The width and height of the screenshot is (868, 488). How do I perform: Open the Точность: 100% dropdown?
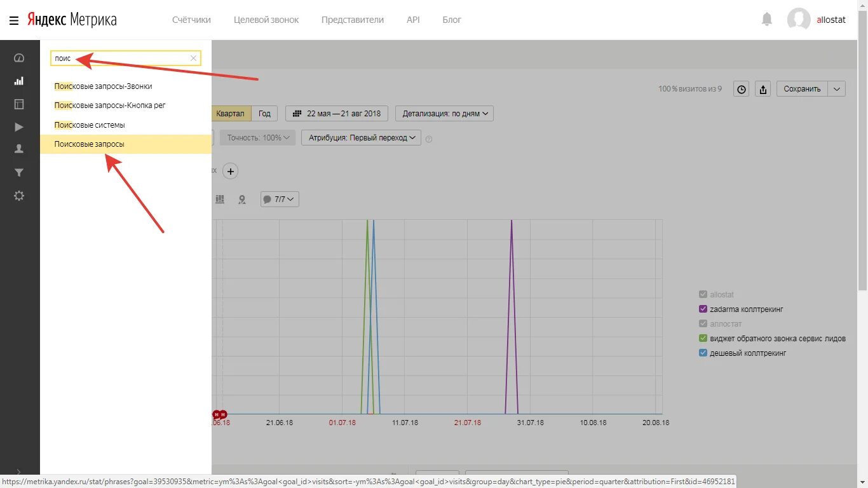pyautogui.click(x=258, y=138)
